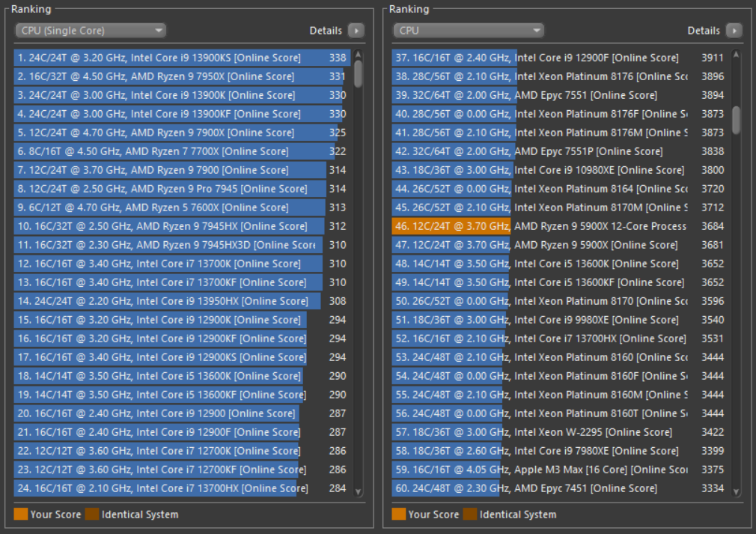
Task: Select rank 24 Intel Core i7 13700HX row
Action: [x=182, y=488]
